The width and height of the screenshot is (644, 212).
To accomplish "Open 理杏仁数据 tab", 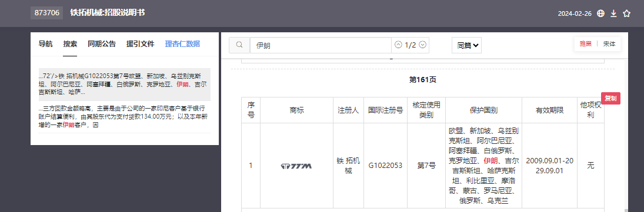I will [182, 44].
